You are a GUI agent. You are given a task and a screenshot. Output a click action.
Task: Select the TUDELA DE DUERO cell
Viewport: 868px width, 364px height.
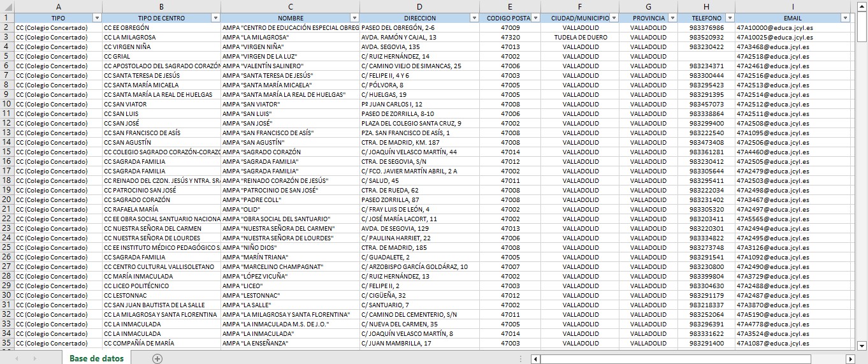[580, 38]
